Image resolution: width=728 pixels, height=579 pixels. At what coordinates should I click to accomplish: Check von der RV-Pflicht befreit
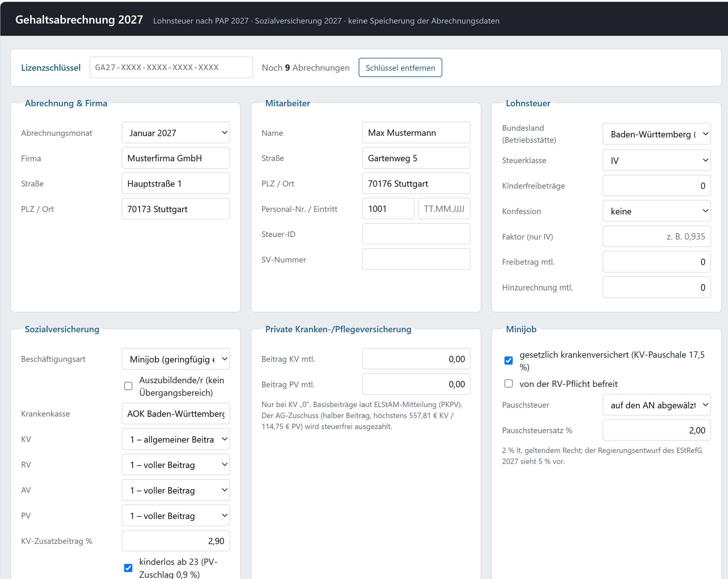509,383
